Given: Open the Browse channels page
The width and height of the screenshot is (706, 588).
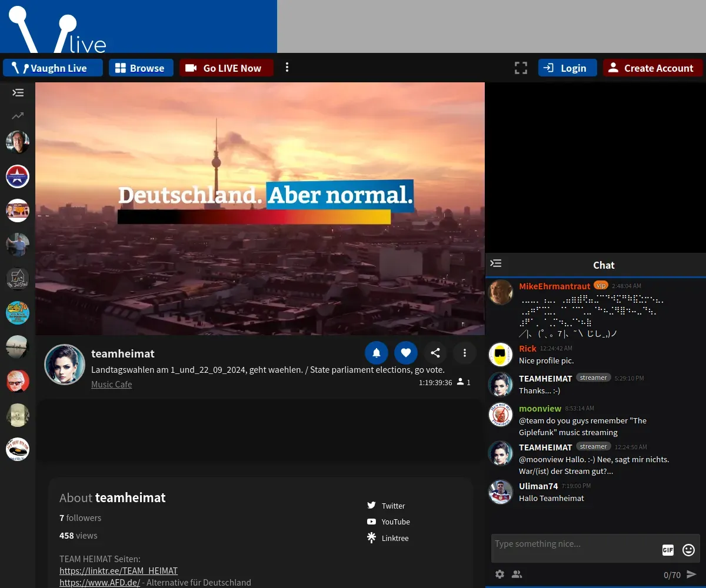Looking at the screenshot, I should pyautogui.click(x=141, y=68).
